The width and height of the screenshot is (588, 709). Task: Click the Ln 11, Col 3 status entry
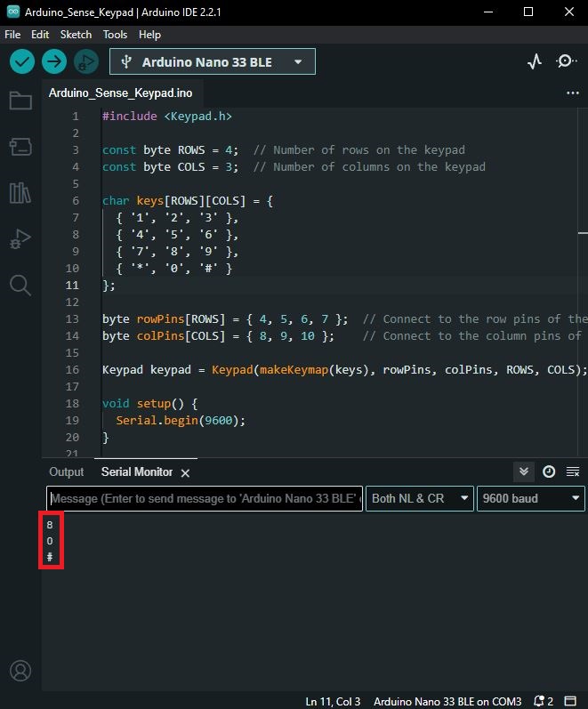pos(333,701)
